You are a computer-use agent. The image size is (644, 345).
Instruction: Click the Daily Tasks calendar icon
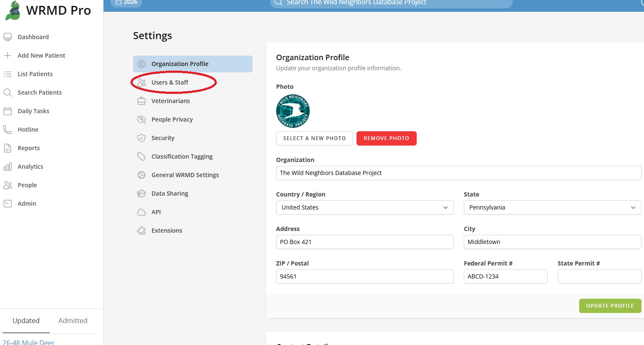(8, 111)
